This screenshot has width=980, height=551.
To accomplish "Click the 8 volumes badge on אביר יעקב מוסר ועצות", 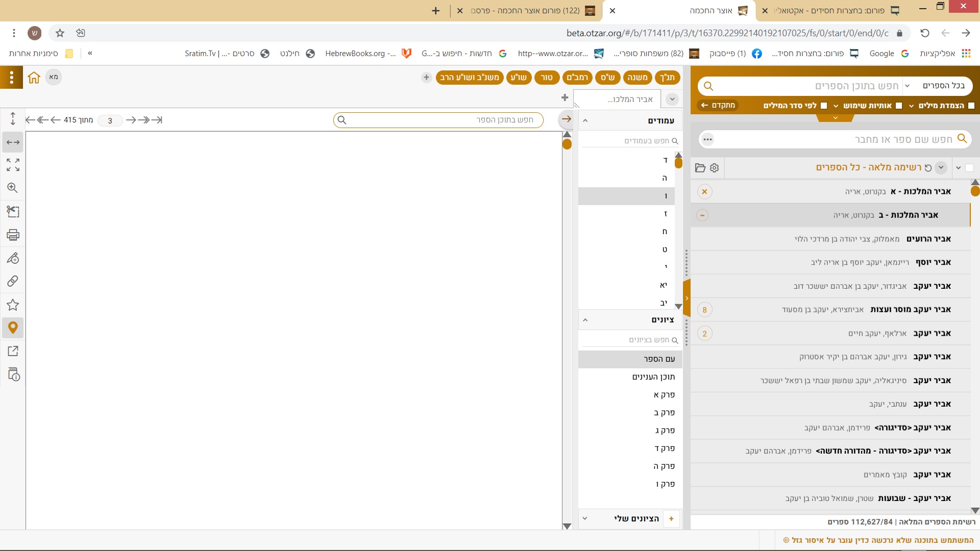I will (704, 310).
